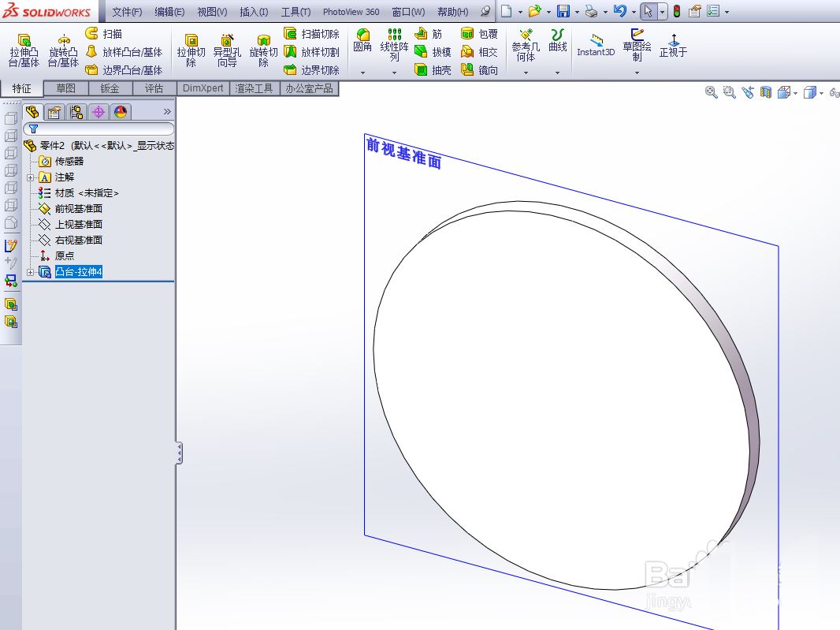
Task: Choose the Sweep (扫描) feature
Action: [x=104, y=34]
